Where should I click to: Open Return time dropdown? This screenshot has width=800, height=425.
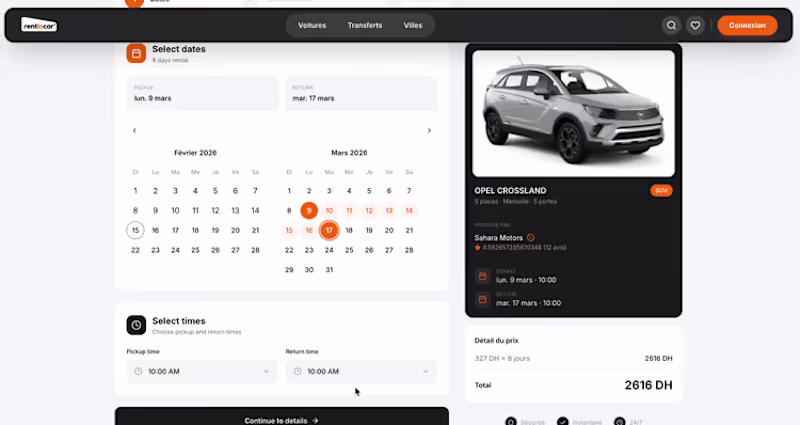coord(361,371)
